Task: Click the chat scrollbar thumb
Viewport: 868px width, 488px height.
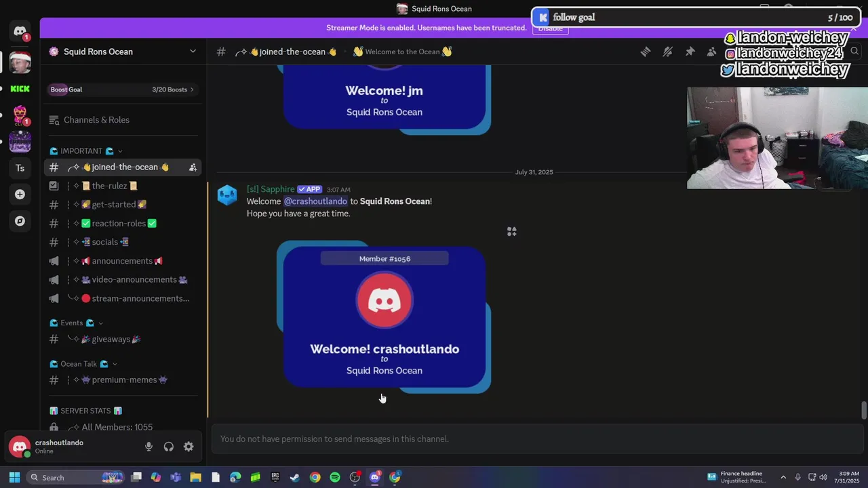Action: tap(863, 410)
